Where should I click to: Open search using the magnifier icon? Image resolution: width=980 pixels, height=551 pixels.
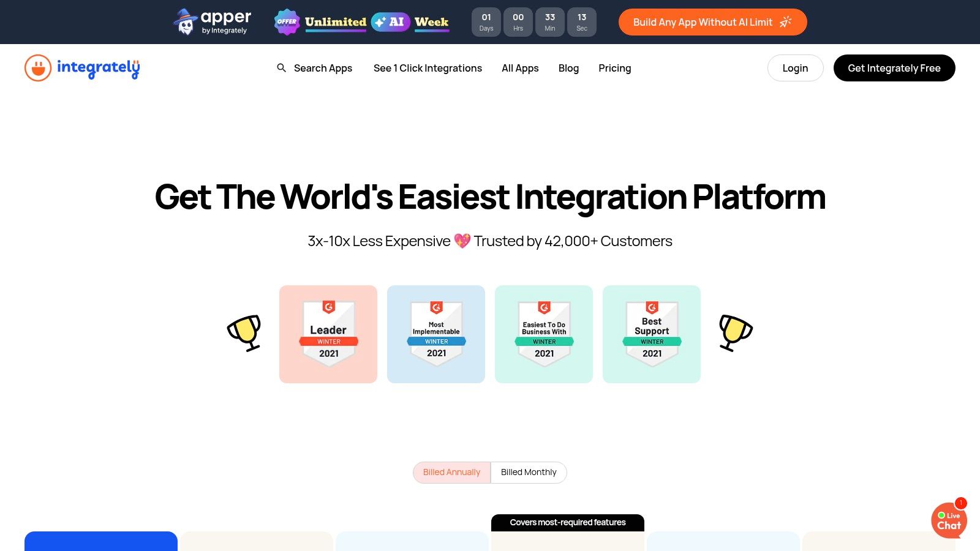(x=282, y=68)
